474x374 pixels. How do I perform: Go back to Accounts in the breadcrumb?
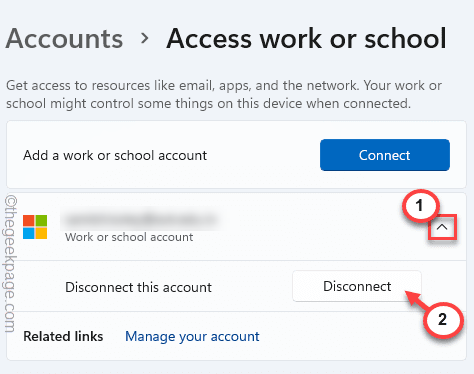(x=64, y=39)
